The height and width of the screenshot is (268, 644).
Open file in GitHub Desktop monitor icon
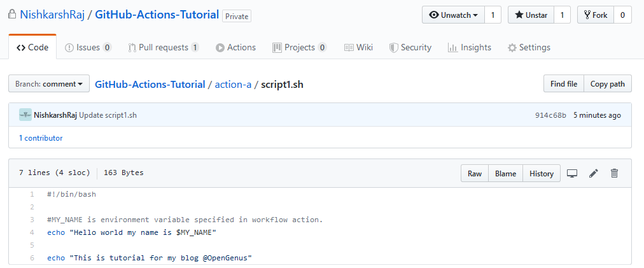[x=572, y=173]
